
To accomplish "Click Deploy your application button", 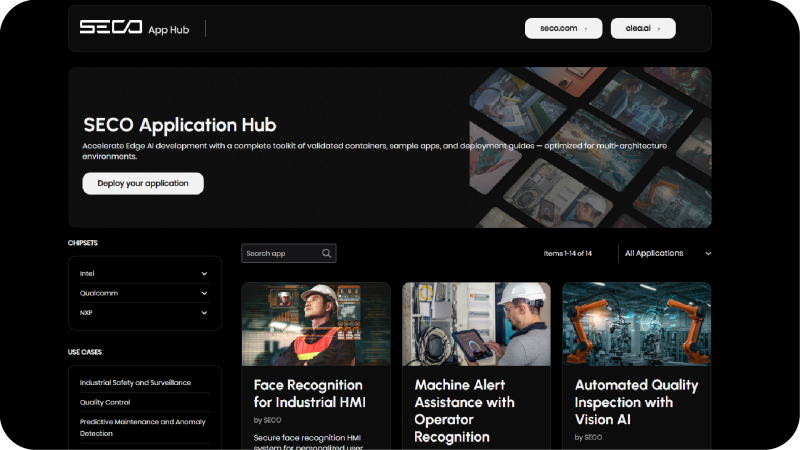I will click(143, 183).
